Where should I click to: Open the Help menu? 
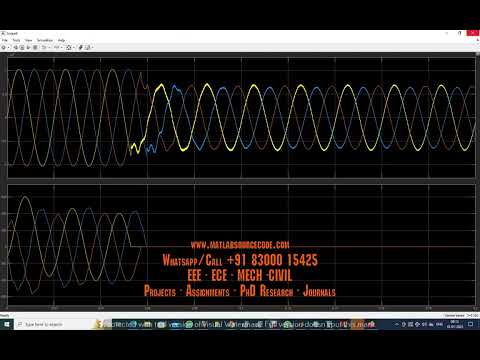coord(61,40)
